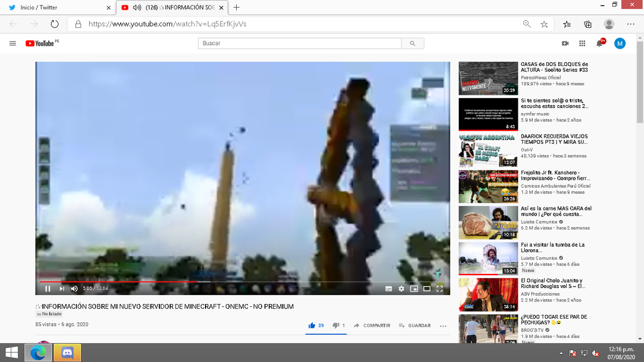Open the create video camera icon
The height and width of the screenshot is (362, 644).
[565, 43]
